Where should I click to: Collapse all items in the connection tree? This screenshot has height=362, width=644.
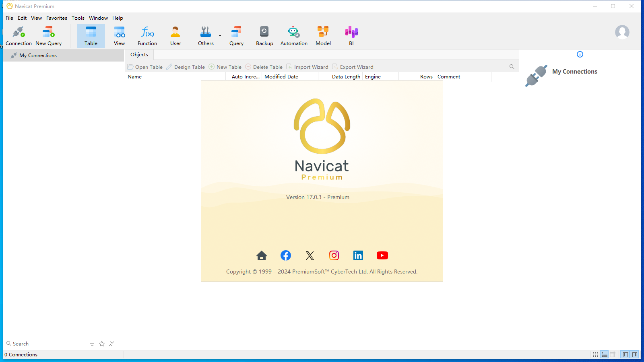[111, 343]
